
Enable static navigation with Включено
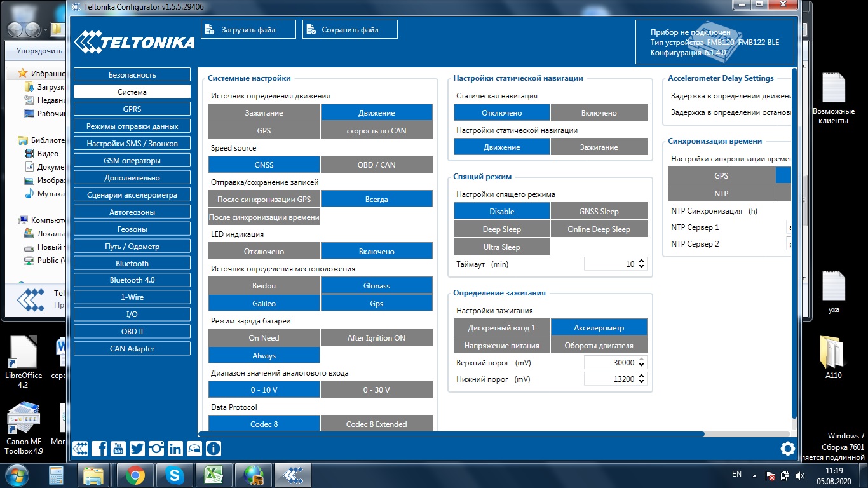pos(599,113)
